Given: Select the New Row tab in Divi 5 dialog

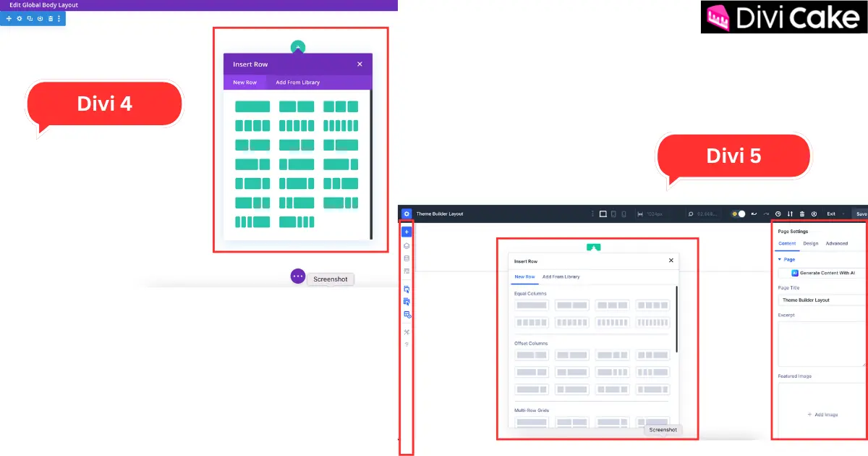Looking at the screenshot, I should (x=524, y=276).
